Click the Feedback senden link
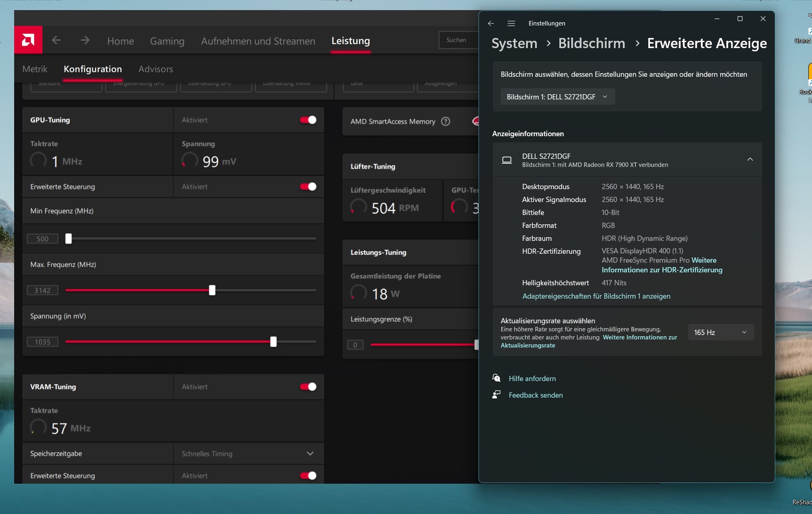The width and height of the screenshot is (812, 514). 536,395
